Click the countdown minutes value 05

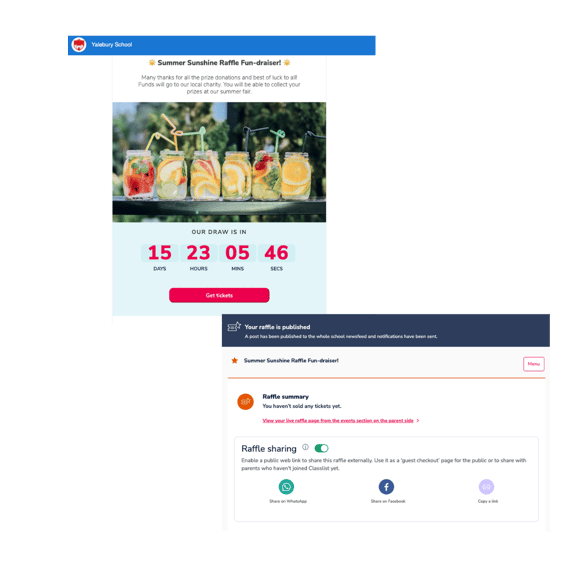click(x=238, y=253)
